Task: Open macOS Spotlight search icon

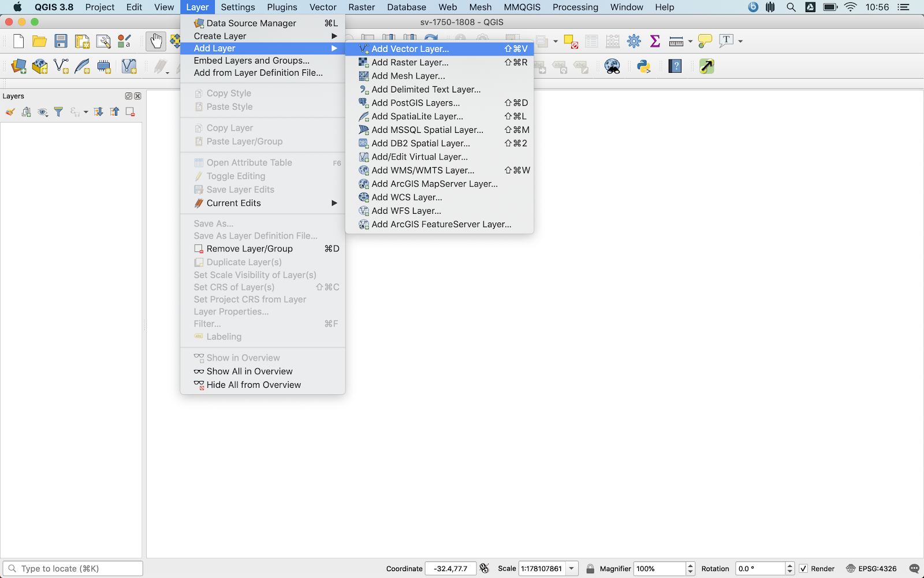Action: [791, 7]
